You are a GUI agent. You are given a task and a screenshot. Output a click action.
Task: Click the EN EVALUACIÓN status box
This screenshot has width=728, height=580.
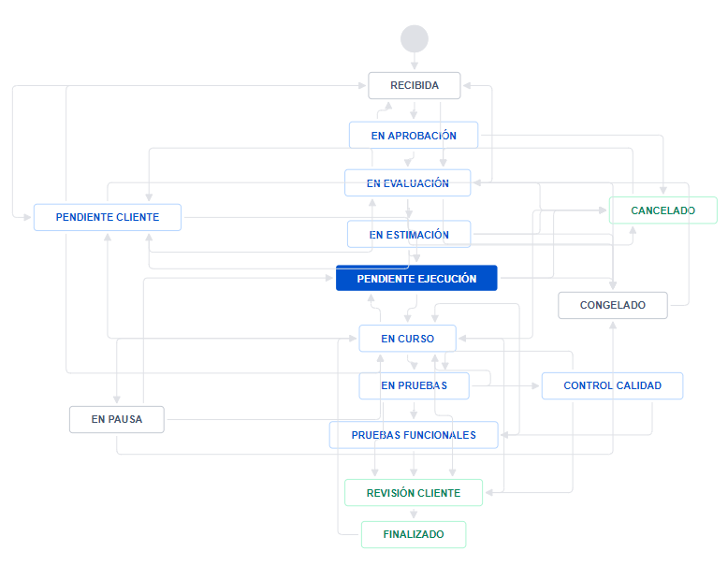click(x=407, y=183)
